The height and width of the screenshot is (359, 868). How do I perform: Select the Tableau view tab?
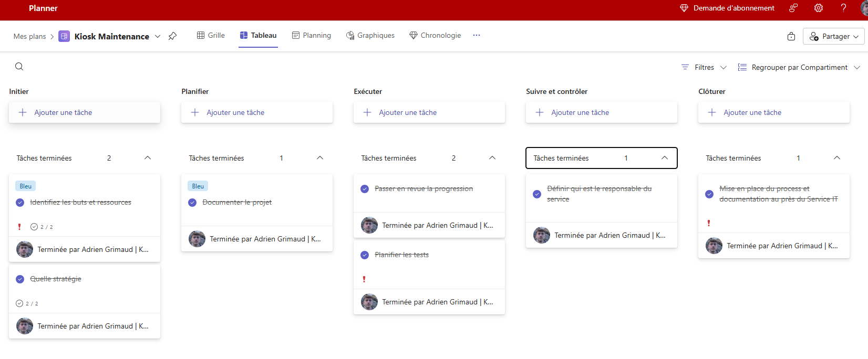coord(258,35)
